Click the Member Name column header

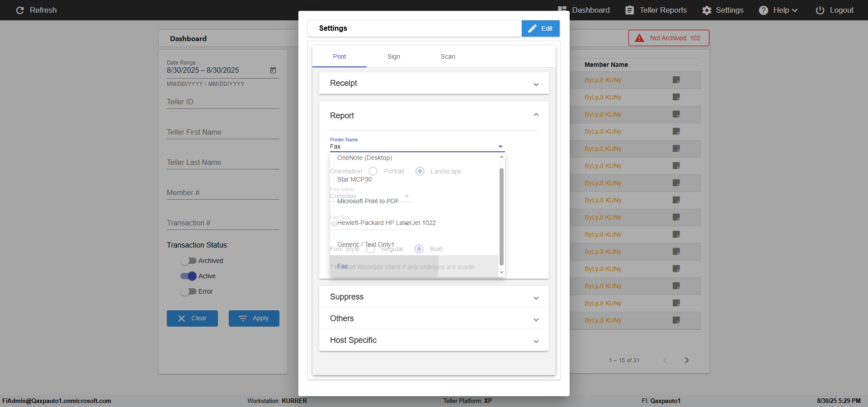(x=606, y=65)
